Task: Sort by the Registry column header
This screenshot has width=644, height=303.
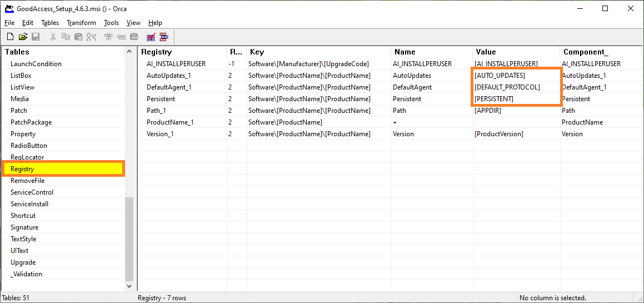Action: [x=182, y=52]
